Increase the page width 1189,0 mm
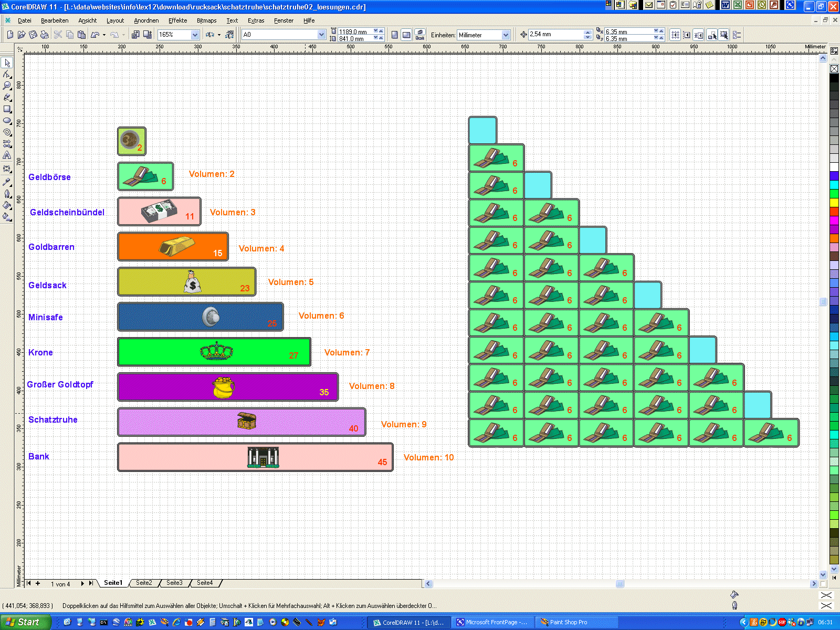 click(x=382, y=31)
